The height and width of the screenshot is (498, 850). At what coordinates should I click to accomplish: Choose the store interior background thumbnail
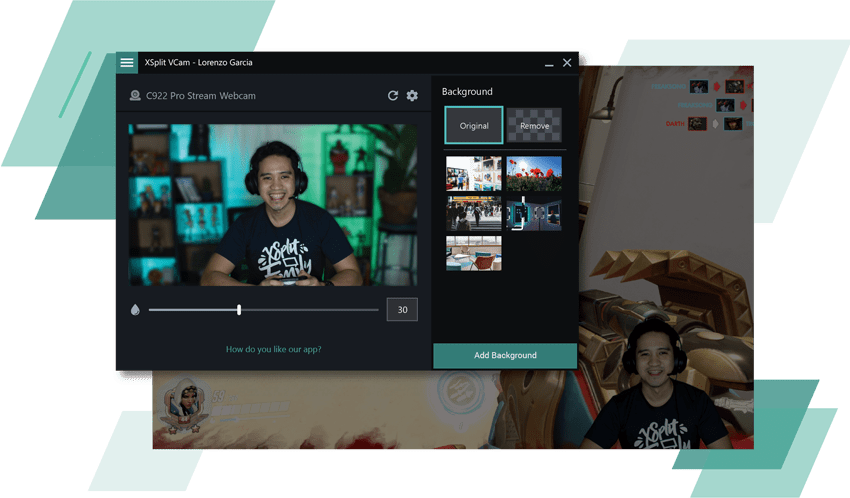(x=474, y=173)
